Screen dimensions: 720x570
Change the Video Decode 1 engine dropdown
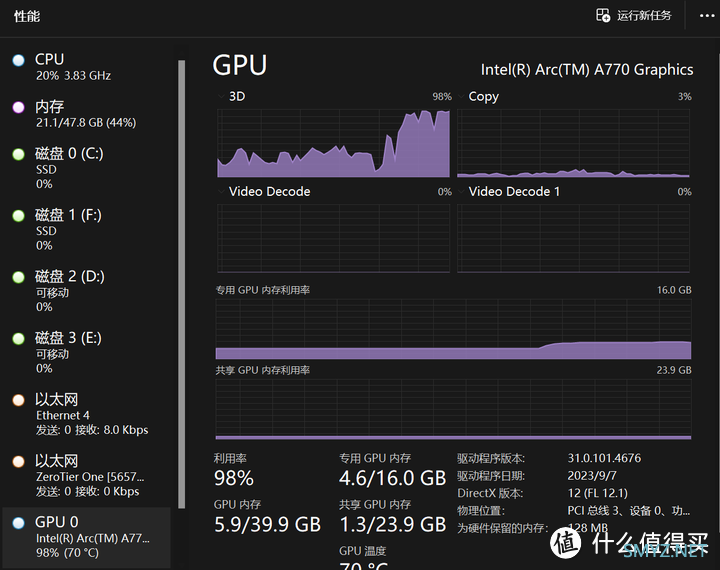click(x=461, y=192)
